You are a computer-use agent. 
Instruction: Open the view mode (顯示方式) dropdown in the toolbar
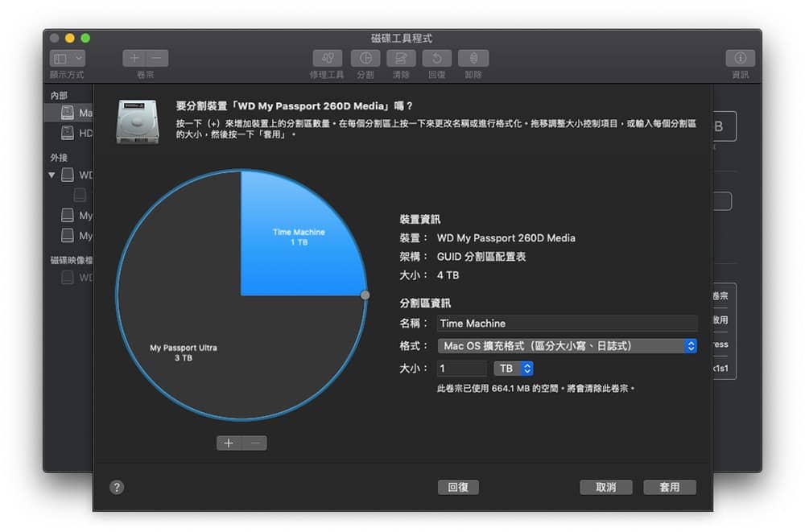click(68, 58)
